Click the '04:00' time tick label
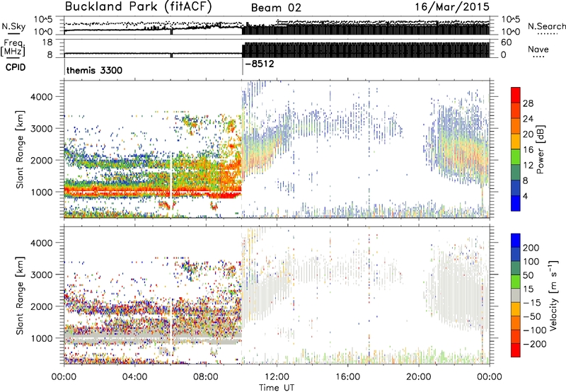 coord(134,377)
